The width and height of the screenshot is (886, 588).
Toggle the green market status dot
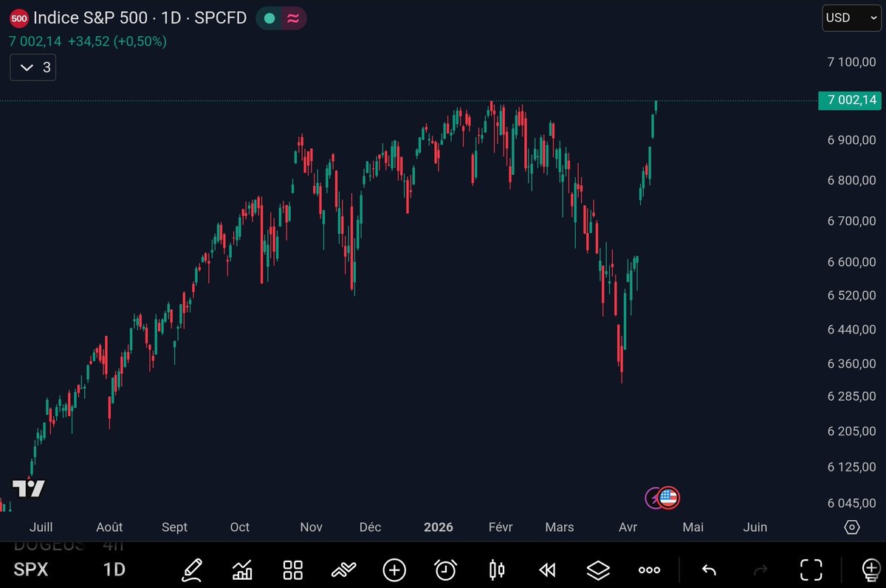coord(269,18)
